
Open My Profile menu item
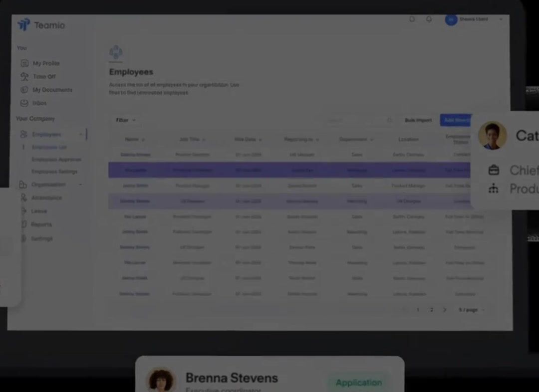click(x=46, y=63)
